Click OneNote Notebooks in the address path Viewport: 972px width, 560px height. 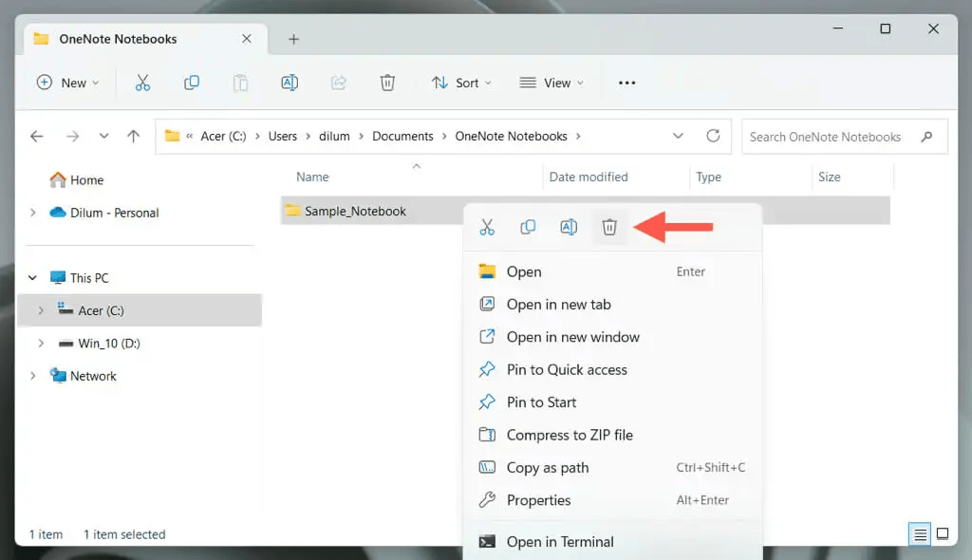(512, 136)
